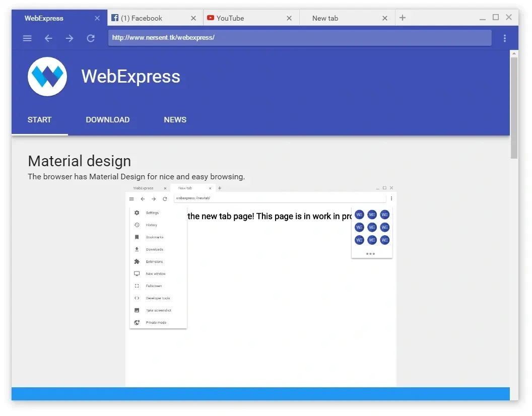Click the address bar URL field
Viewport: 532px width, 416px height.
tap(300, 38)
